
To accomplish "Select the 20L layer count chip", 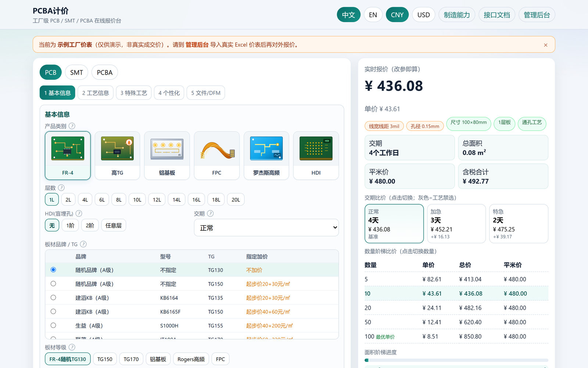I will [236, 199].
